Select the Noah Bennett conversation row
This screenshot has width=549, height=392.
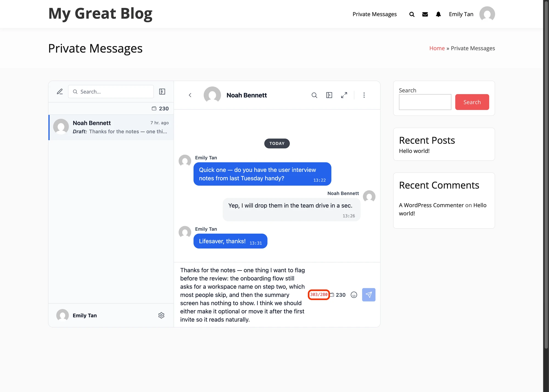[111, 127]
